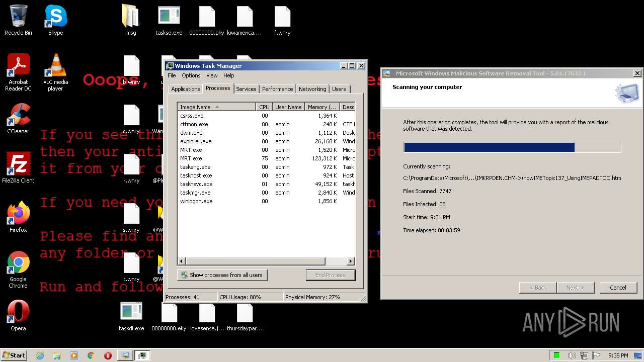644x362 pixels.
Task: Select the lovesense.j... desktop file
Action: click(207, 316)
